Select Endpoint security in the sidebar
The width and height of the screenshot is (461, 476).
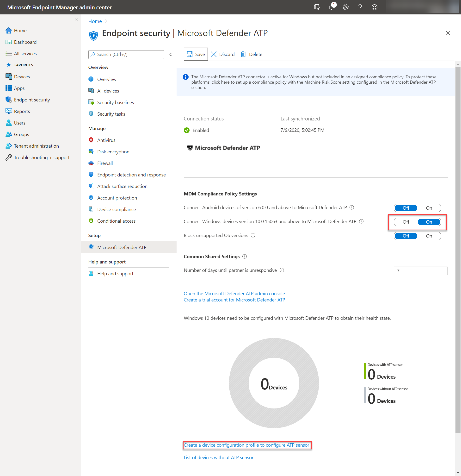(32, 100)
